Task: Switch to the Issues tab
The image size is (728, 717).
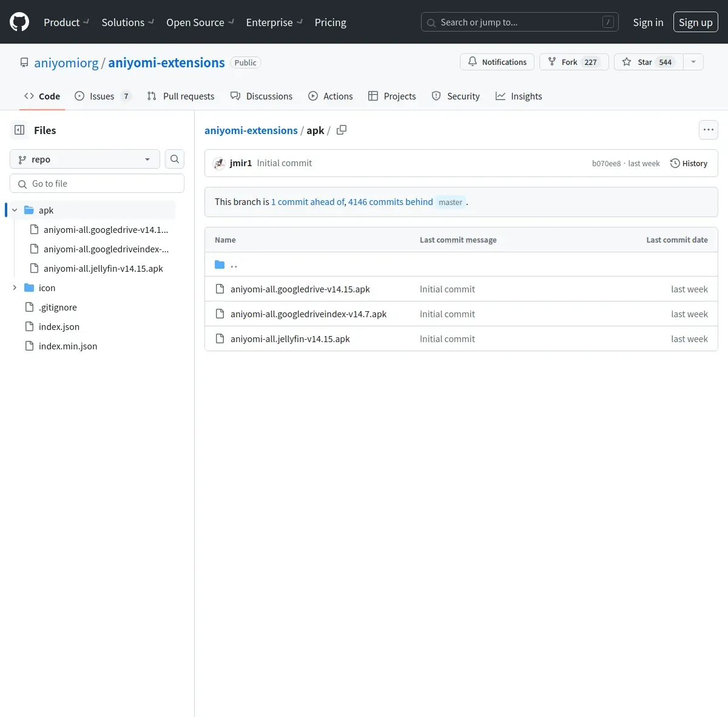Action: 102,96
